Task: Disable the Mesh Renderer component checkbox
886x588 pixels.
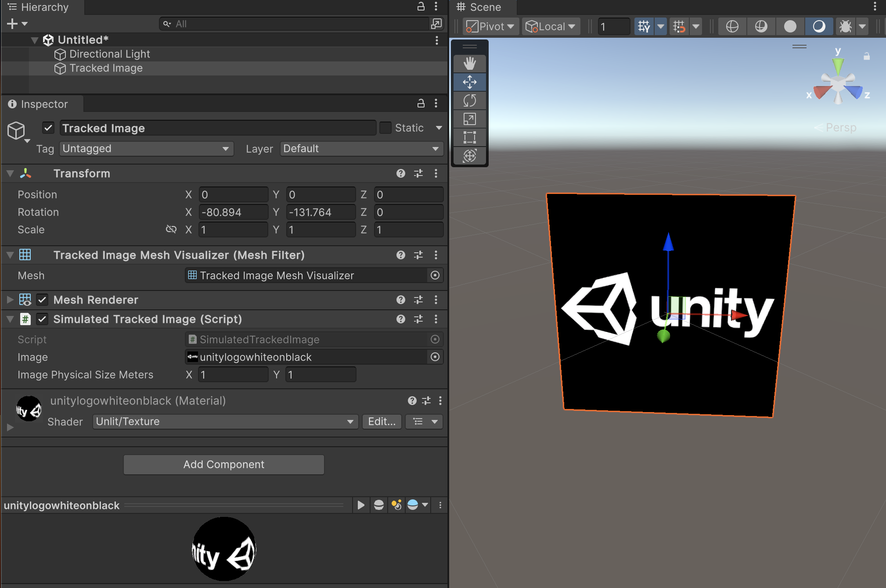Action: (42, 300)
